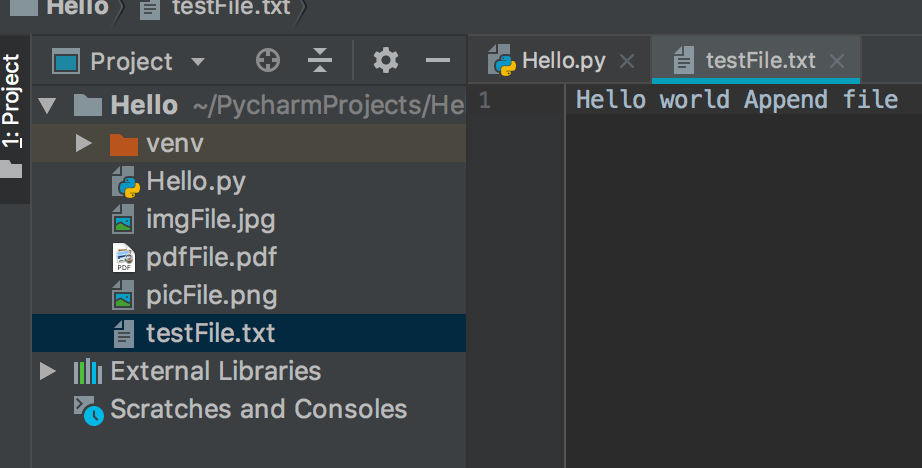Click the Project view window icon
Viewport: 922px width, 468px height.
[x=66, y=61]
